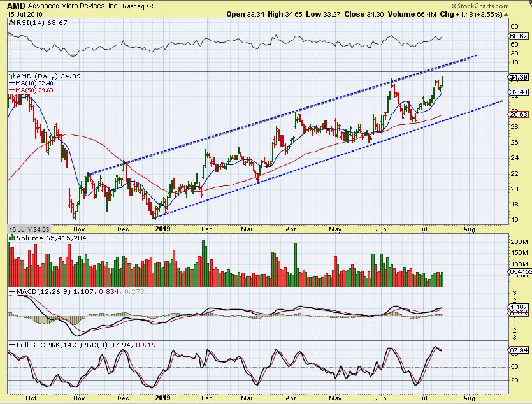Click the 200M volume axis label
The width and height of the screenshot is (532, 404).
[x=519, y=242]
